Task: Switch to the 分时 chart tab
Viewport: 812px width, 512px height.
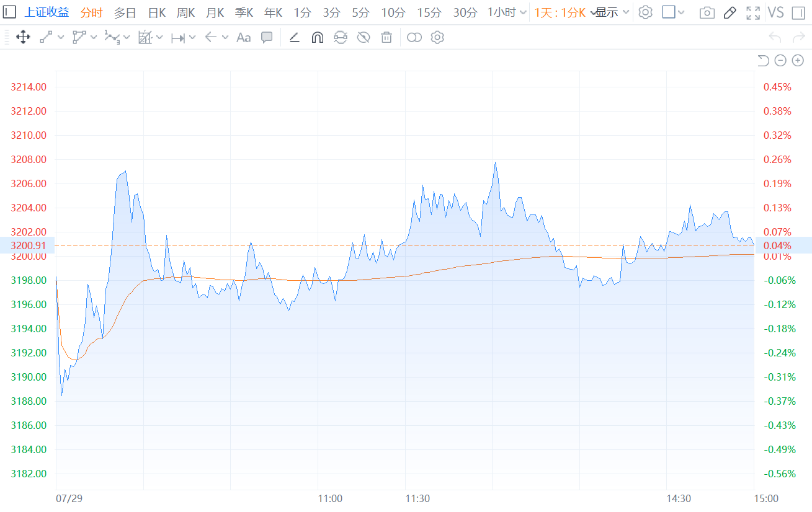Action: (92, 12)
